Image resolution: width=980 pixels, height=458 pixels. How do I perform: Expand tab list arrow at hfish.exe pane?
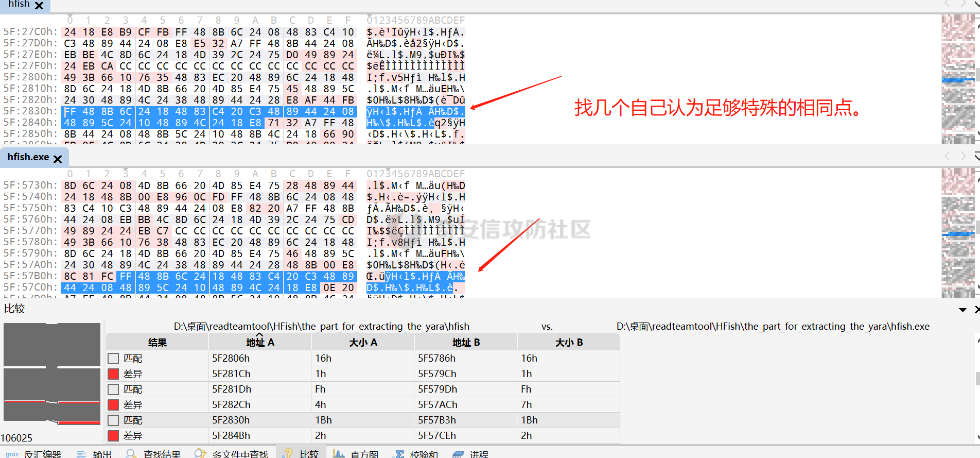(x=976, y=156)
